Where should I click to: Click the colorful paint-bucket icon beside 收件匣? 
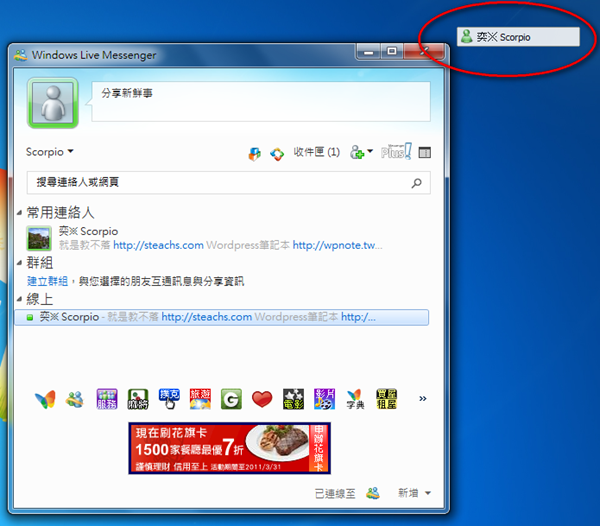point(254,153)
